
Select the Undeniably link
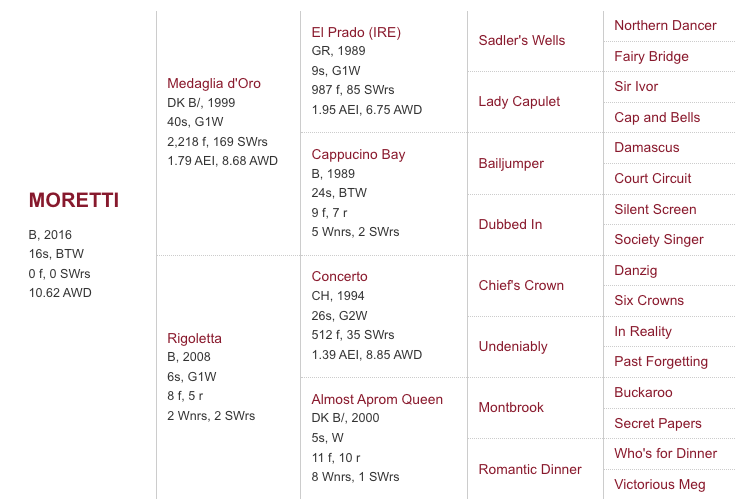pos(513,346)
